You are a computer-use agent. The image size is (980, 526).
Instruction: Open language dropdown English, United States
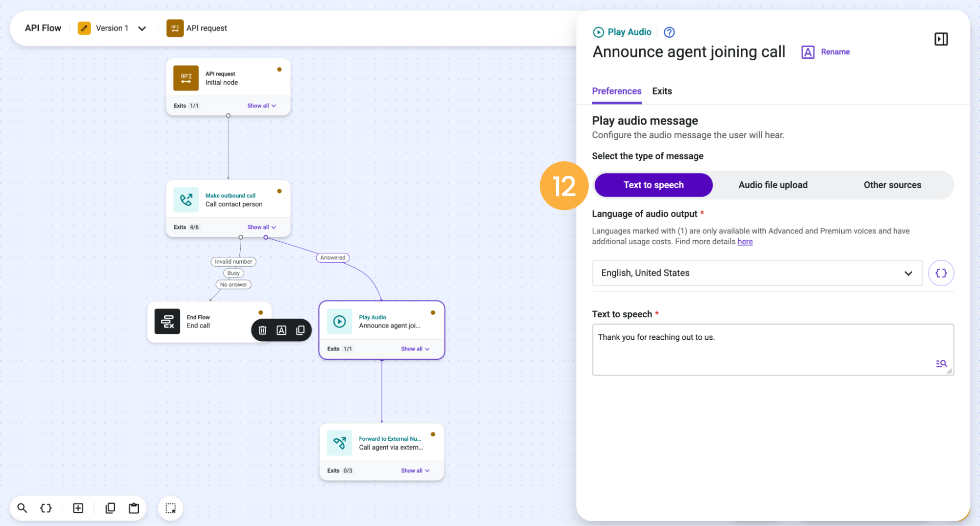coord(757,273)
